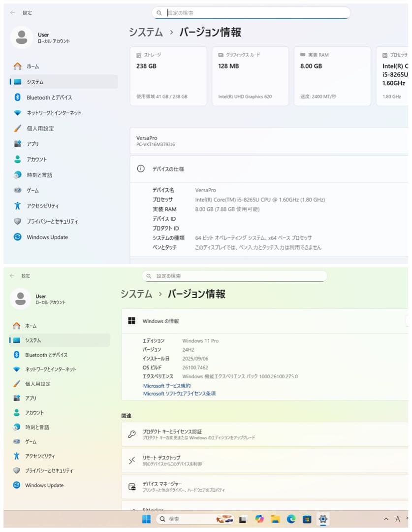
Task: Open デバイス マネージャー from related items
Action: 266,487
